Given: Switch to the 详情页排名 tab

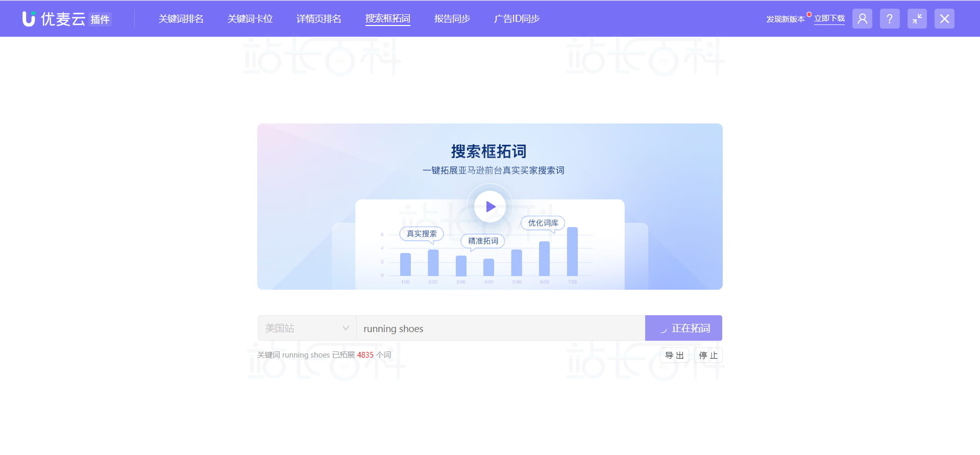Looking at the screenshot, I should coord(319,19).
